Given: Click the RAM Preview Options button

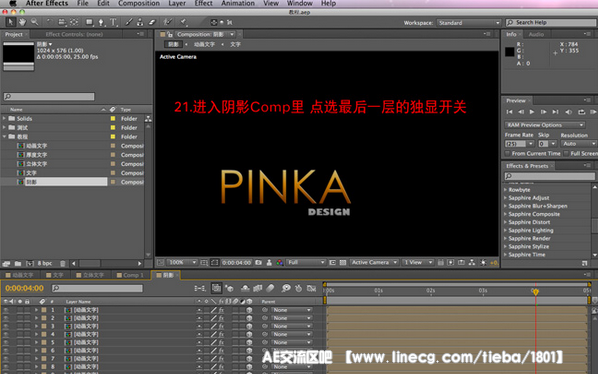Looking at the screenshot, I should coord(545,125).
